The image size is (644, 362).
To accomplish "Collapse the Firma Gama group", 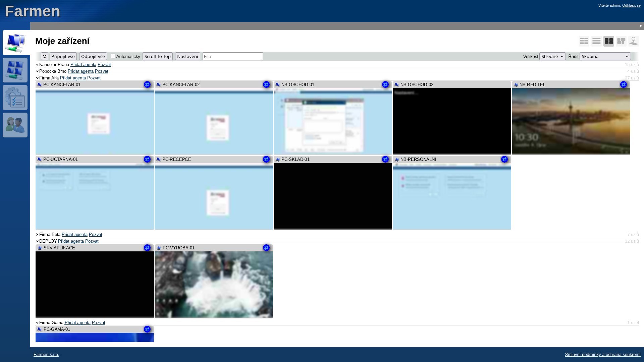I will tap(37, 323).
